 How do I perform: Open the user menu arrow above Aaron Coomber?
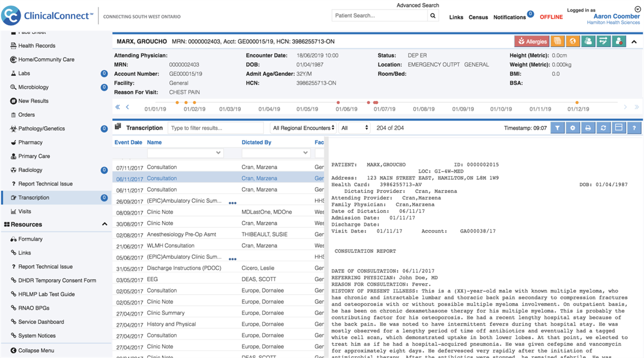638,8
